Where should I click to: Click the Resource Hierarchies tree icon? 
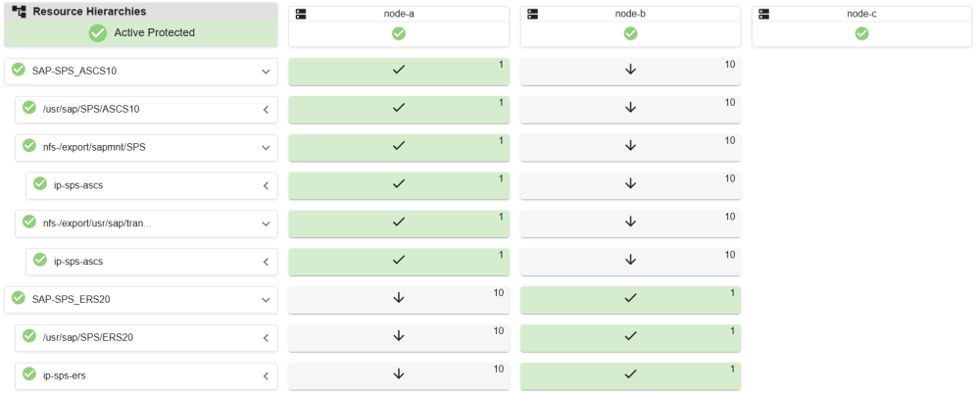click(x=19, y=12)
